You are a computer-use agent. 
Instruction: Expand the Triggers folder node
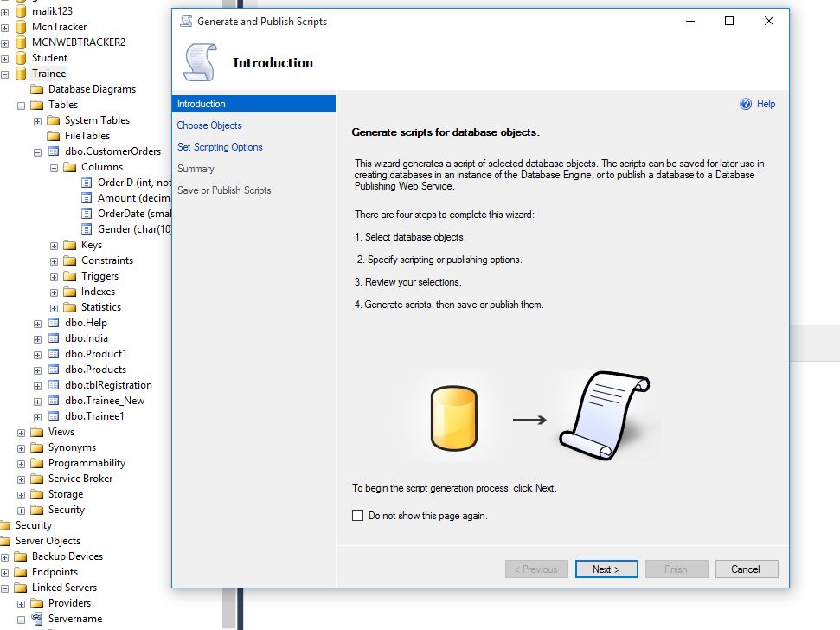click(54, 277)
